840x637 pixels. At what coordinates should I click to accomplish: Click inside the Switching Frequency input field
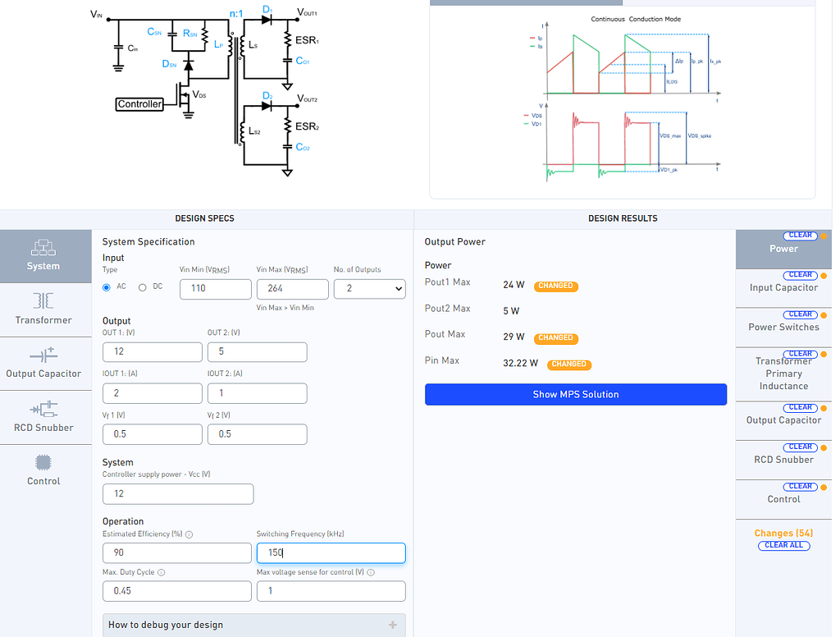point(331,552)
